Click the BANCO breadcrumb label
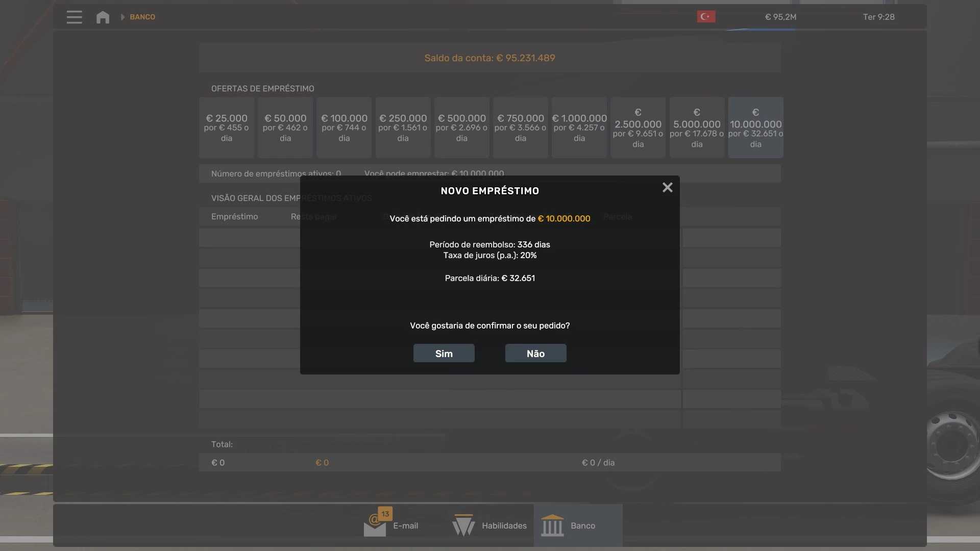Screen dimensions: 980x551 142,17
